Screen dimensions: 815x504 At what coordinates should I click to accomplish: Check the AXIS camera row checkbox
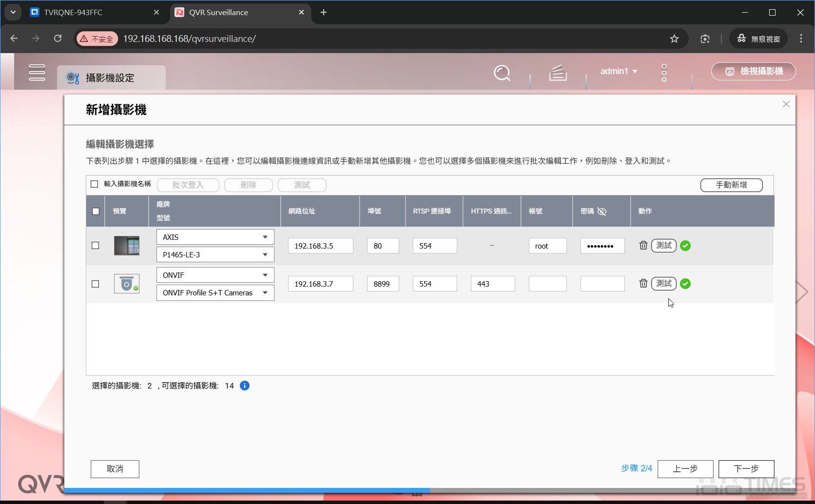(x=95, y=246)
